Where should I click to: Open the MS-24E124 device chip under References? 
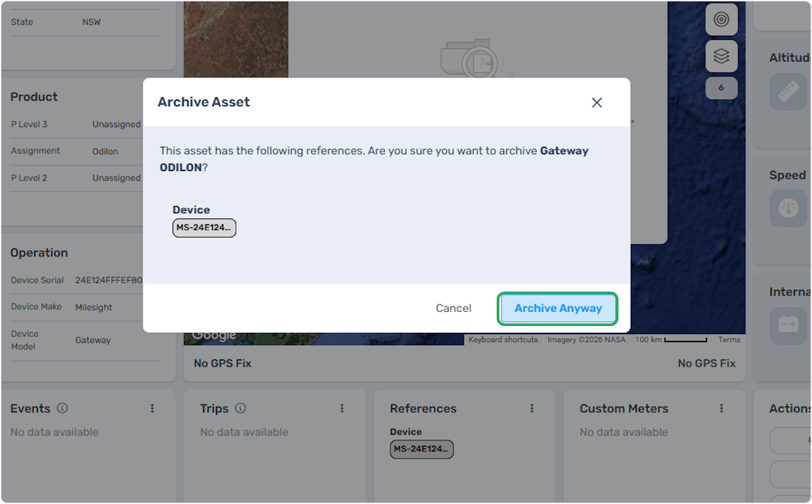[422, 449]
